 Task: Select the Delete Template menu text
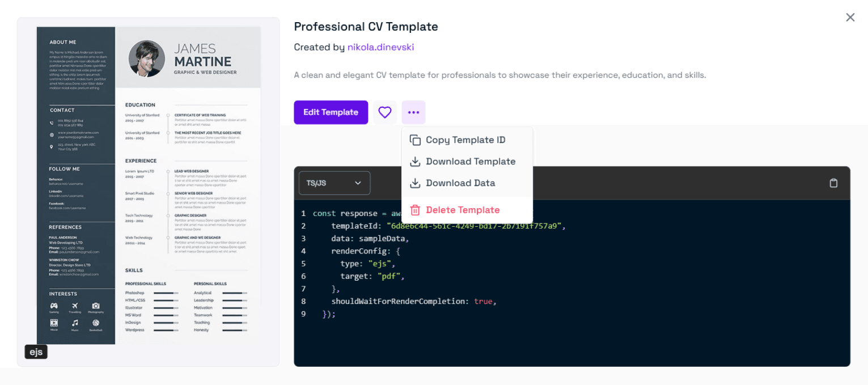(463, 210)
